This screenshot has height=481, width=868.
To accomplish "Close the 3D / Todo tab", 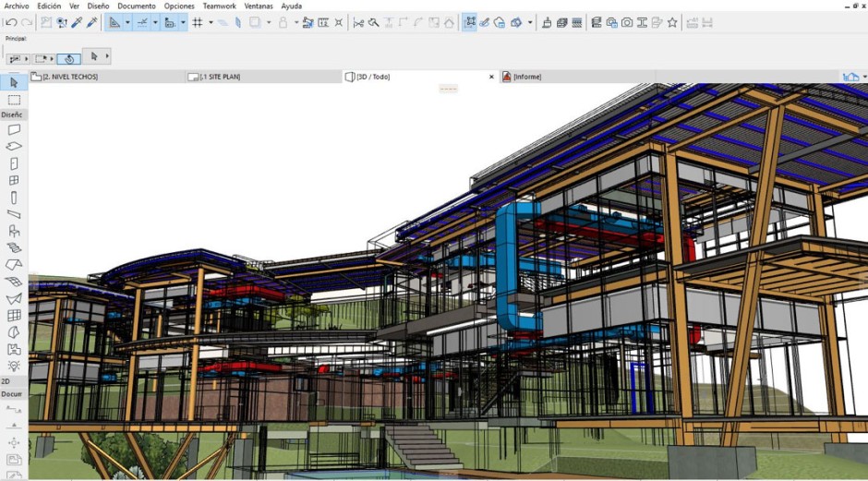I will 491,77.
